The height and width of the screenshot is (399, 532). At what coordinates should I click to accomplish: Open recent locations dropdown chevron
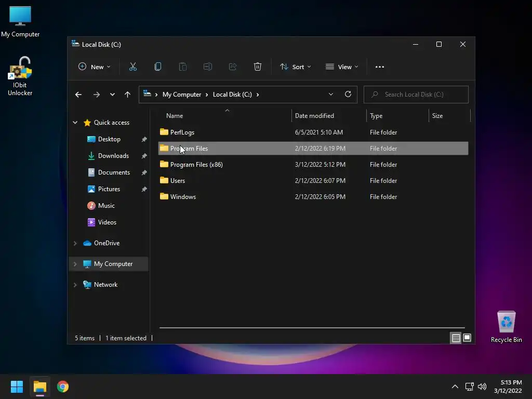point(112,95)
